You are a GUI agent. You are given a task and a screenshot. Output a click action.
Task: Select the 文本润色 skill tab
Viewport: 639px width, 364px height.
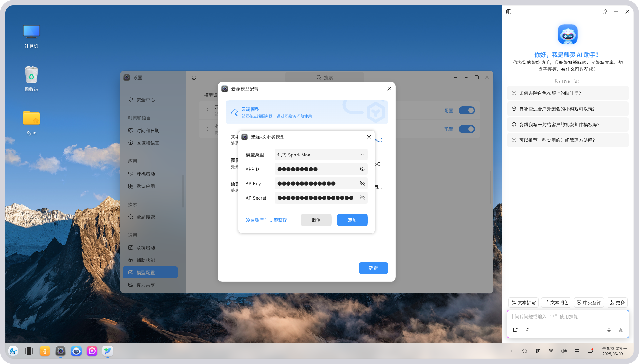coord(556,302)
